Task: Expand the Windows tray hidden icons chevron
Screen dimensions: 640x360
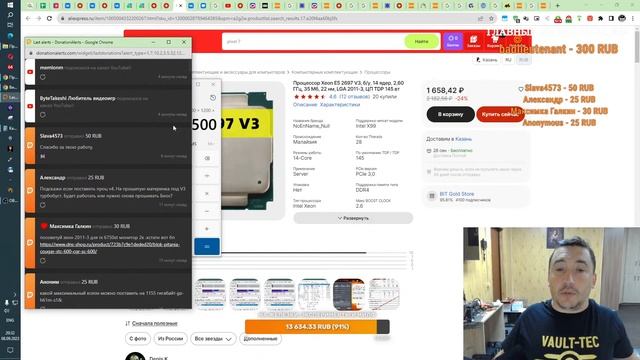Action: (x=15, y=294)
